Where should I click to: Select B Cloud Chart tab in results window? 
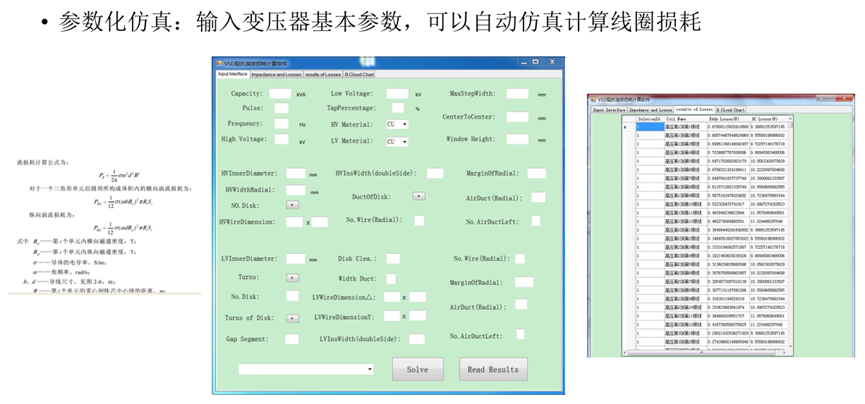(731, 110)
